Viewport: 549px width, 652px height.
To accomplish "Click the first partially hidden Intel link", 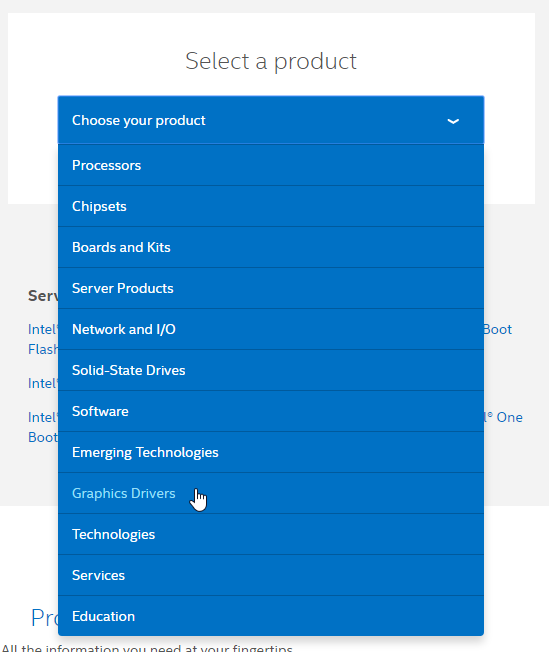I will tap(43, 329).
